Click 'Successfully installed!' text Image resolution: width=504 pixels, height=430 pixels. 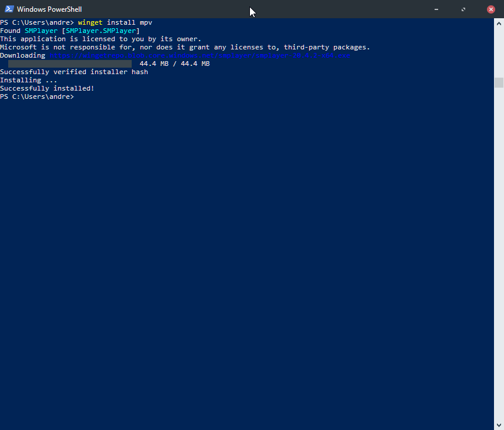[47, 88]
